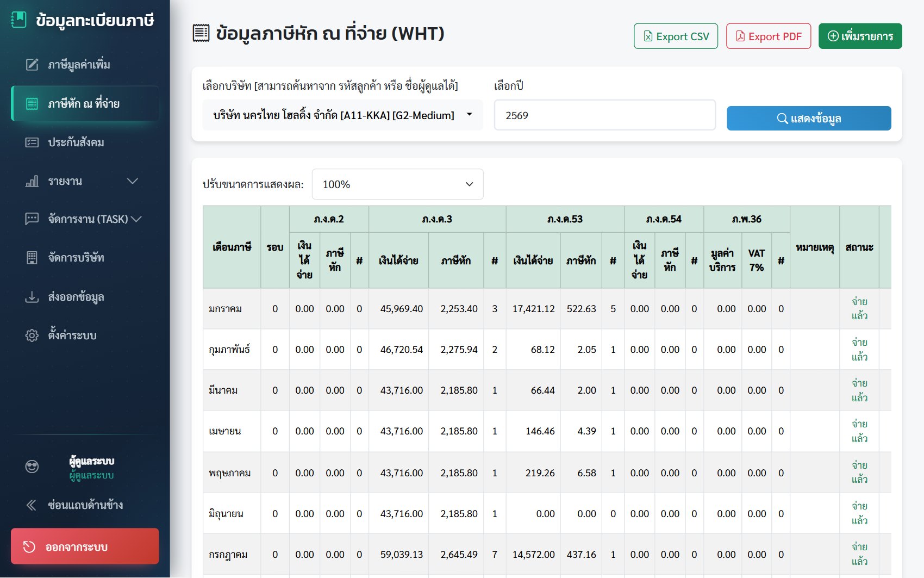Click the Export CSV button
Screen dimensions: 924x578
676,36
